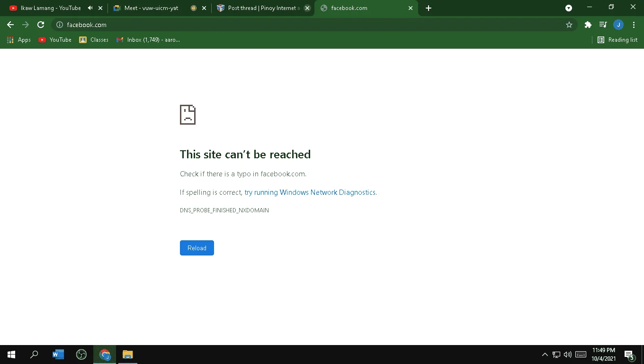Screen dimensions: 644x364
Task: Select the DNS_PROBE_FINISHED_NXDOMAIN error text
Action: tap(224, 210)
